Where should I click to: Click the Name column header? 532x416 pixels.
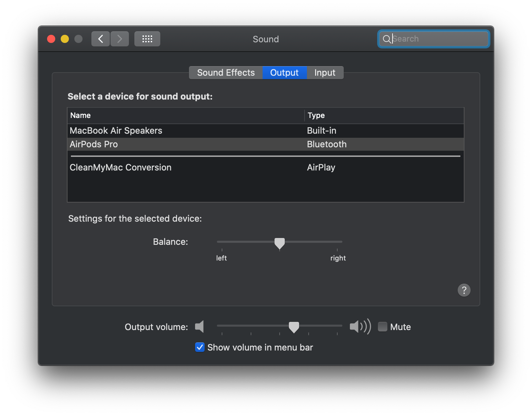(80, 115)
